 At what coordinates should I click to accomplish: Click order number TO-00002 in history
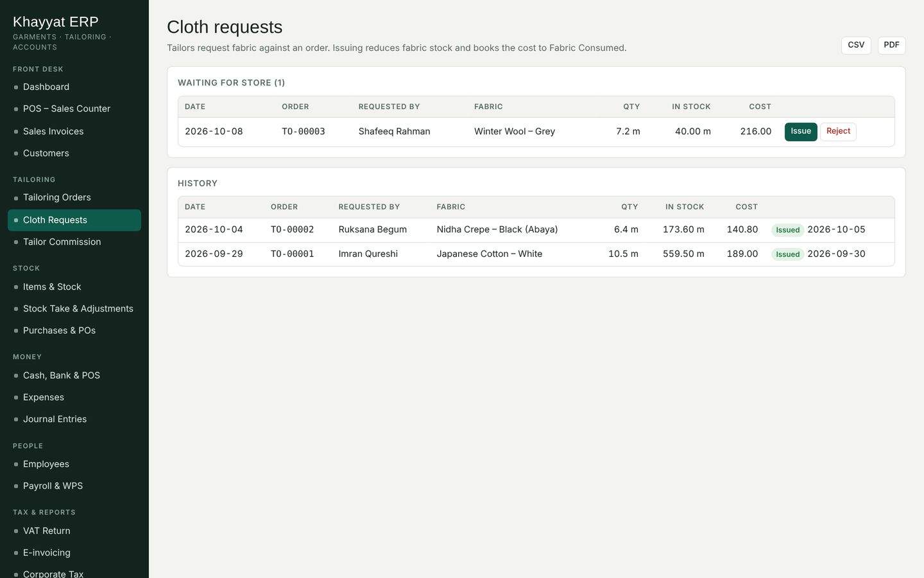click(x=293, y=230)
